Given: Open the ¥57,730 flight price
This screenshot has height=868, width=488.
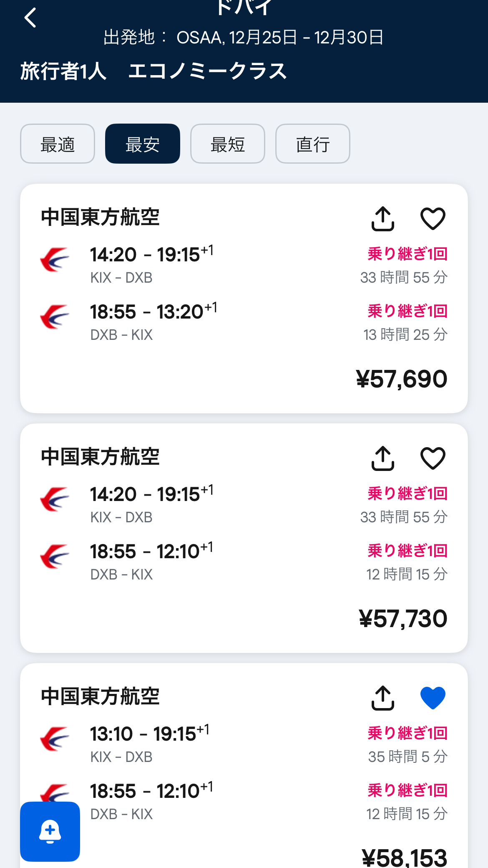Looking at the screenshot, I should (402, 619).
